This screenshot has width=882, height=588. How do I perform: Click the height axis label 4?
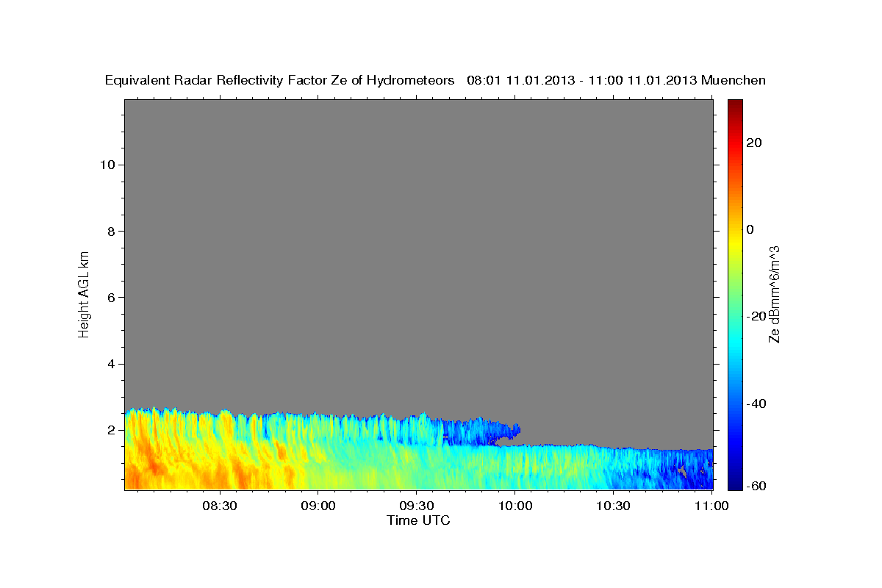[x=111, y=364]
